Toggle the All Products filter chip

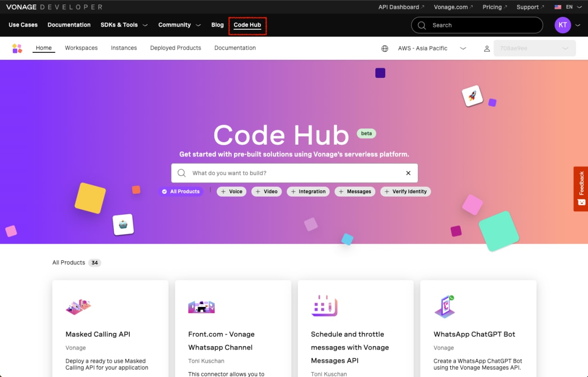(181, 192)
